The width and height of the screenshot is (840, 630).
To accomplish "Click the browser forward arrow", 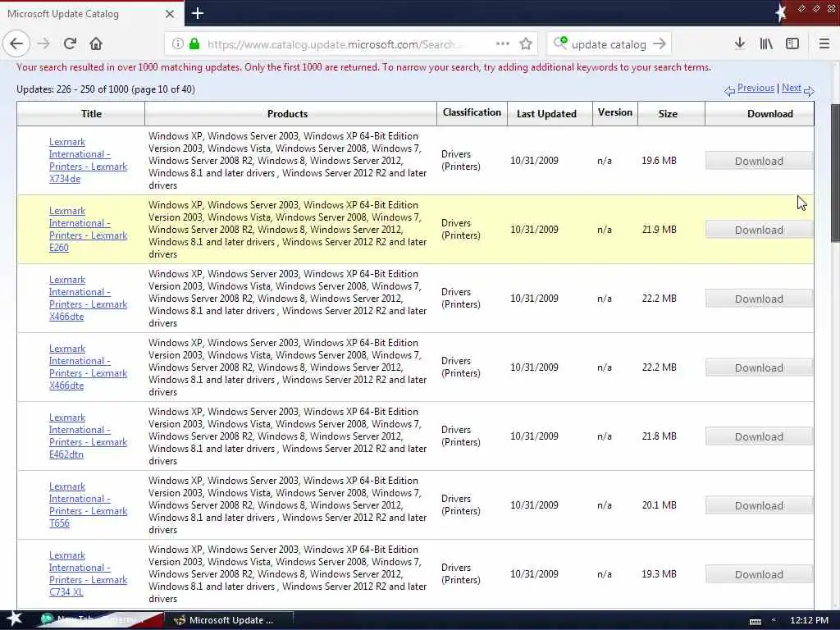I will coord(43,43).
